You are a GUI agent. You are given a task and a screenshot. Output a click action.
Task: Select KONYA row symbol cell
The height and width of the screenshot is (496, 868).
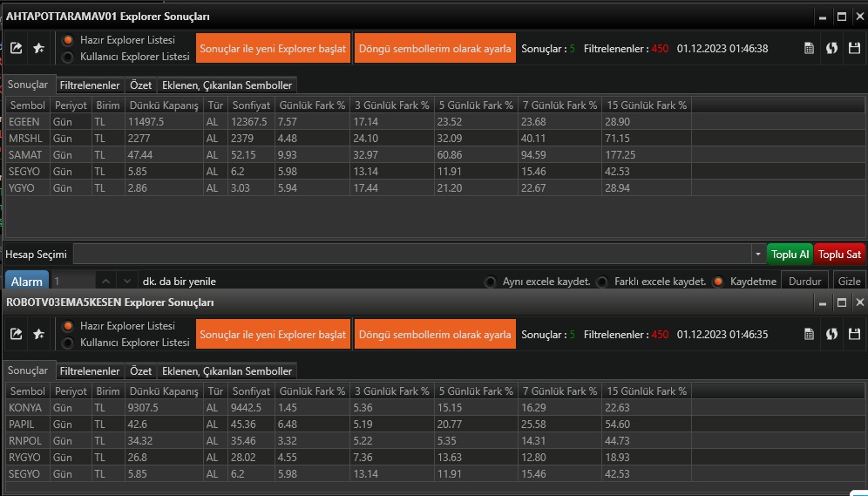coord(28,407)
